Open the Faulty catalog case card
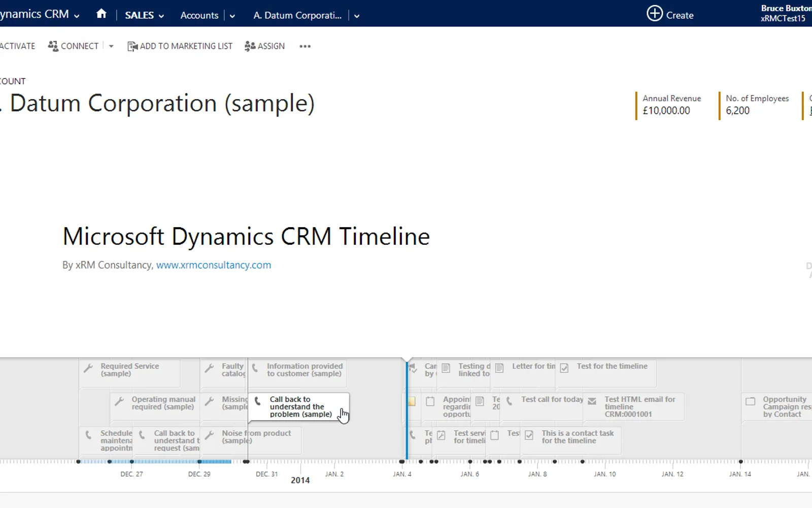The height and width of the screenshot is (508, 812). 223,373
